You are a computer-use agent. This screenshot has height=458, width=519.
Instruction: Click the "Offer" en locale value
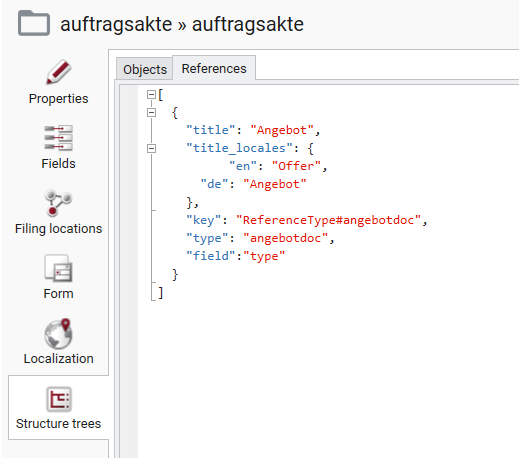coord(296,166)
